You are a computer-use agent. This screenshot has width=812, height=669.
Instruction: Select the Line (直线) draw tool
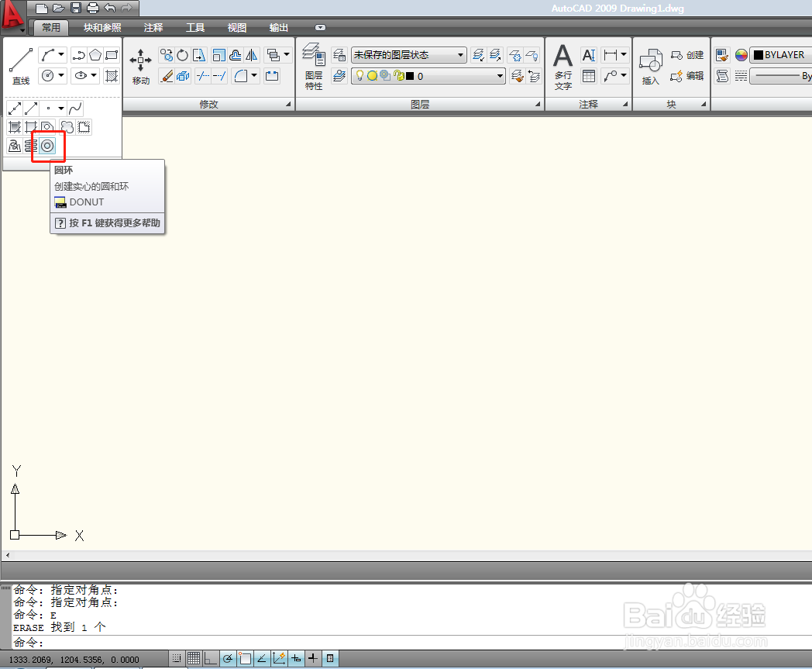(21, 67)
